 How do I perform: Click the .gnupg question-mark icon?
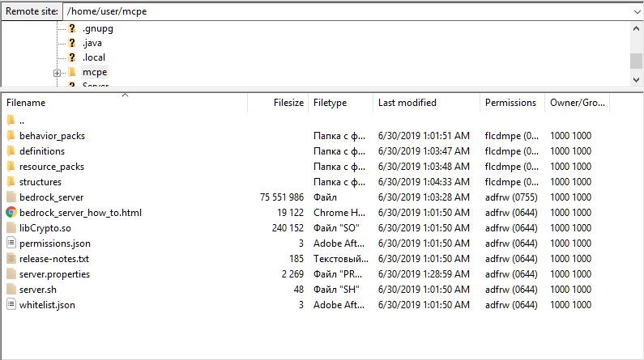(72, 28)
